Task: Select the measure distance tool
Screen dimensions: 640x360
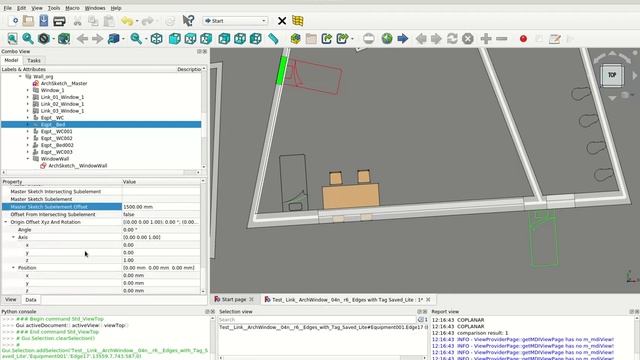Action: coord(273,39)
